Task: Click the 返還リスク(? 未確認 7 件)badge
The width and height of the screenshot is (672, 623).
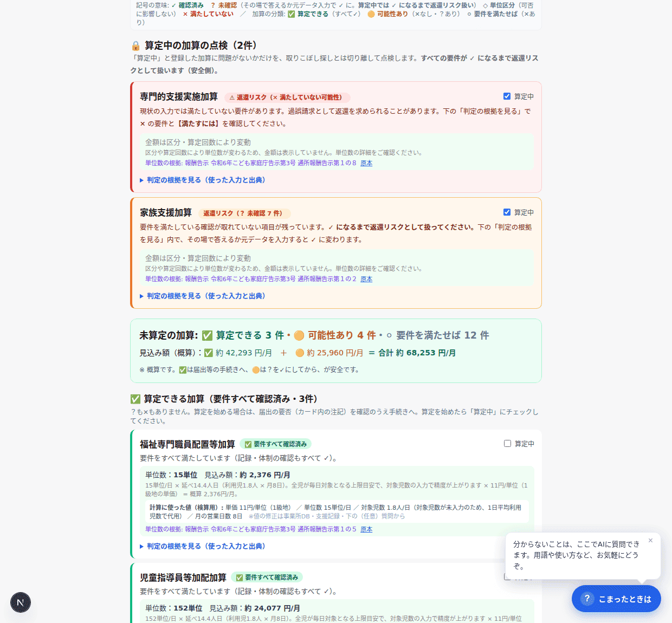Action: pos(244,213)
